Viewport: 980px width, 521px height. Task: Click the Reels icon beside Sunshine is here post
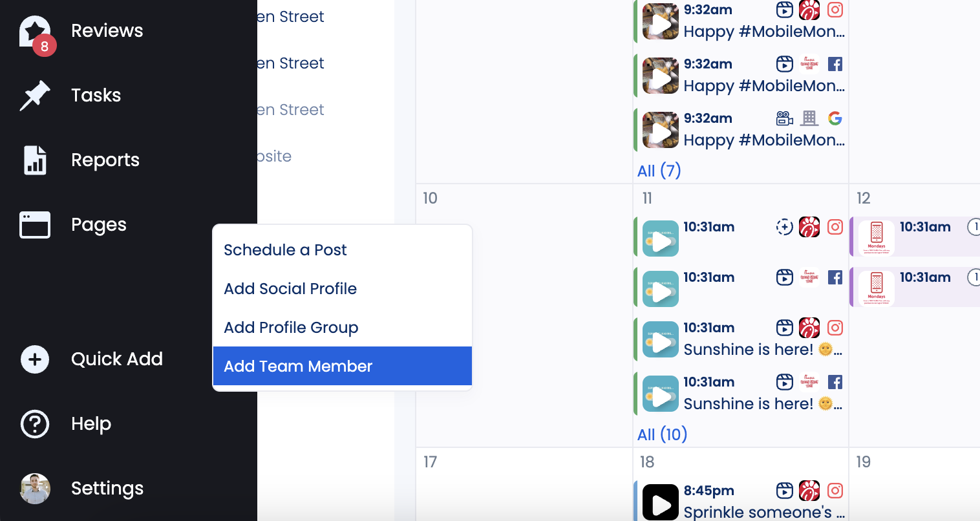click(785, 328)
